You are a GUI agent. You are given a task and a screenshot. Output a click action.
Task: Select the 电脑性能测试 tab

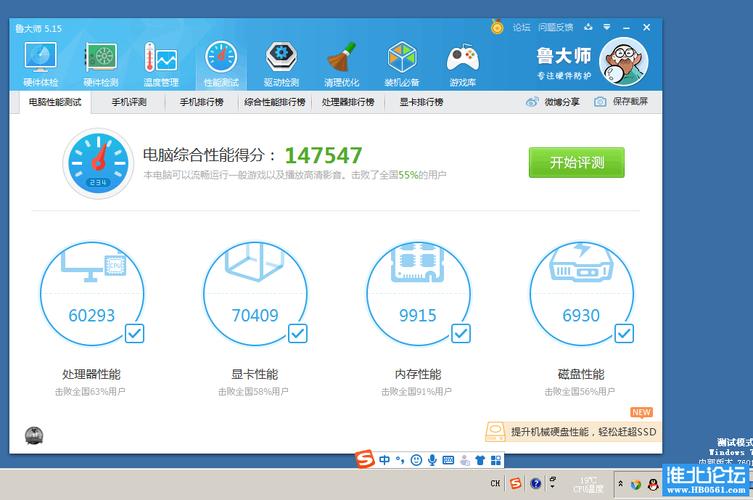[55, 102]
